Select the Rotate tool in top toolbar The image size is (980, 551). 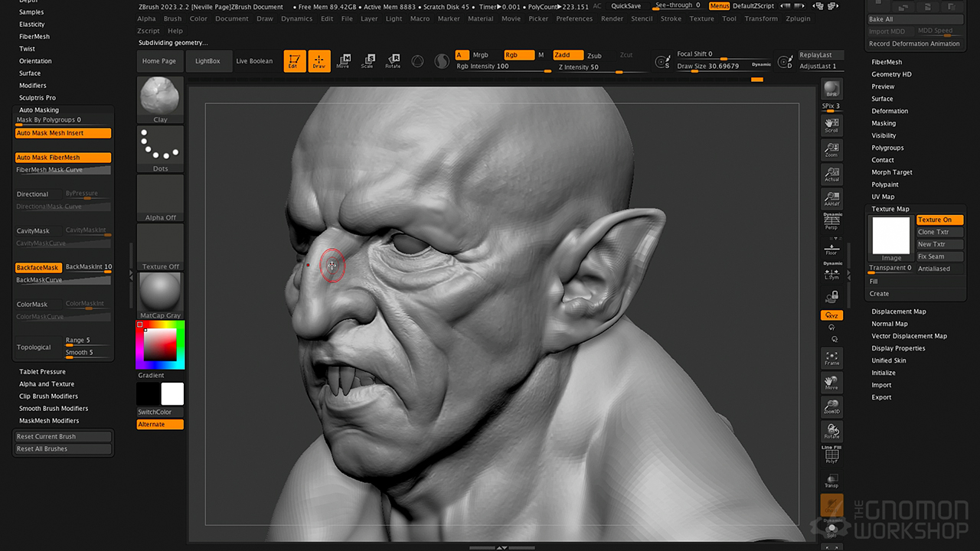coord(393,61)
